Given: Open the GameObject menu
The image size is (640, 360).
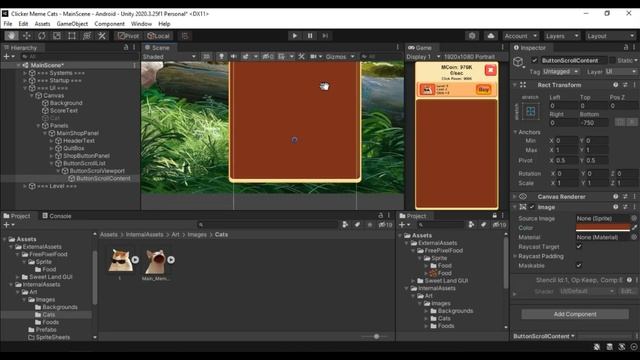Looking at the screenshot, I should [72, 24].
